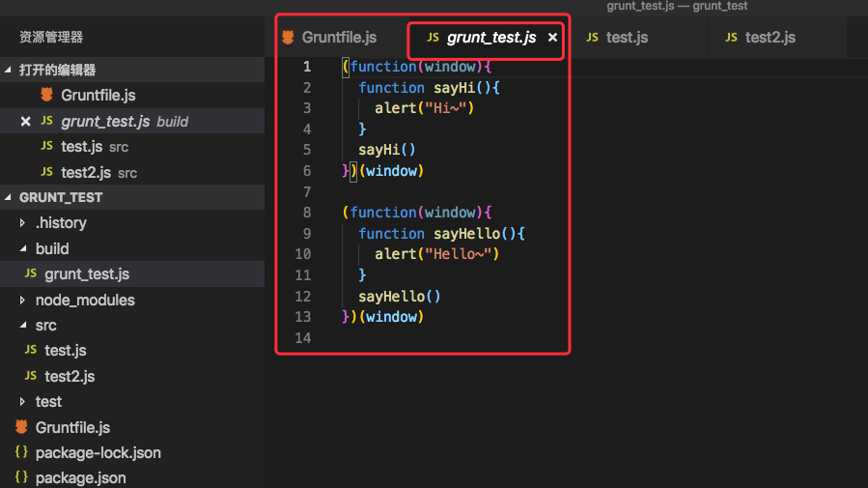Expand the test folder
Viewport: 868px width, 488px height.
click(x=23, y=402)
